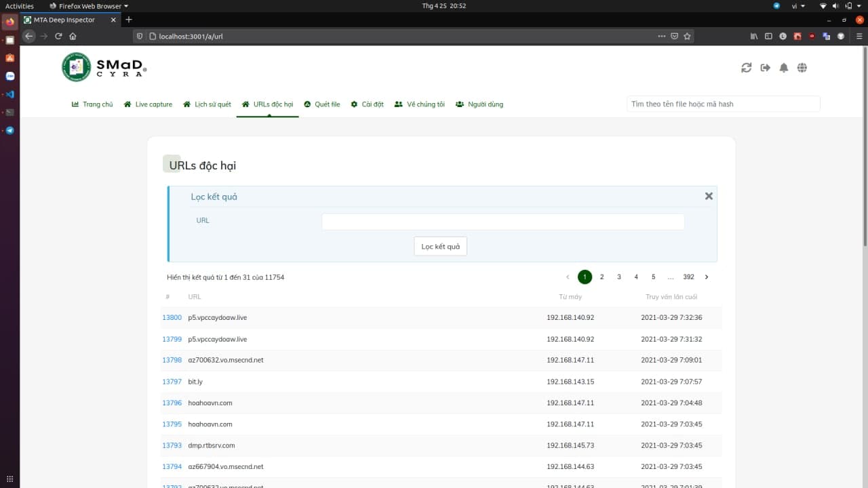Click the translate extension icon

(x=827, y=36)
